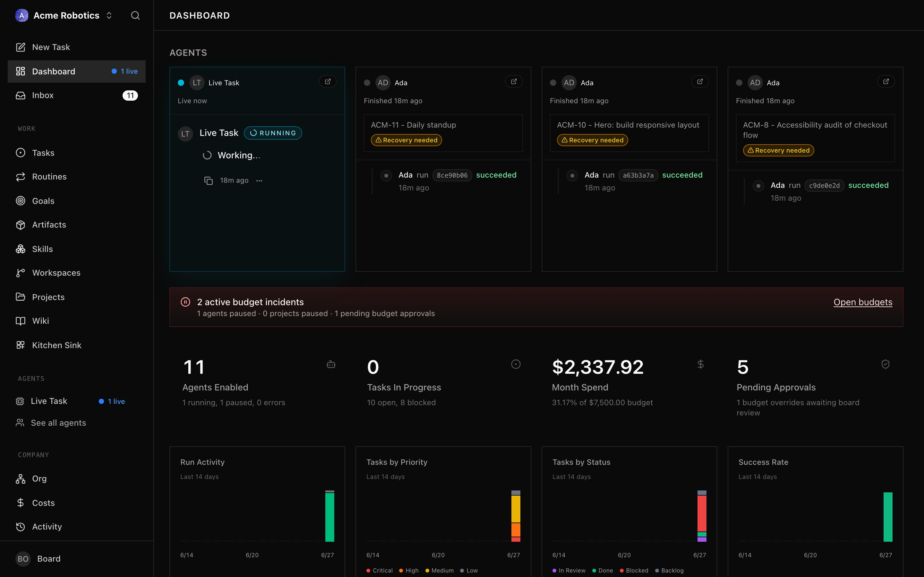Screen dimensions: 924x577
Task: Open the Board user menu
Action: pos(76,559)
